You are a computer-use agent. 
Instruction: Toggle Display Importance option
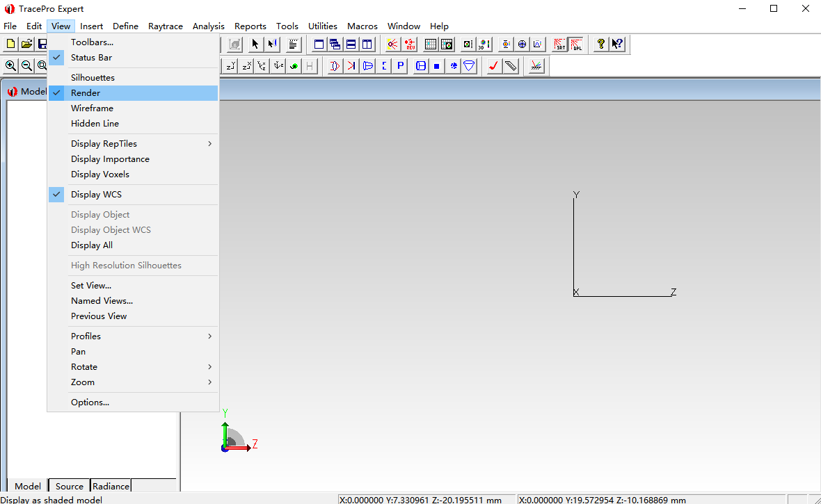(133, 159)
